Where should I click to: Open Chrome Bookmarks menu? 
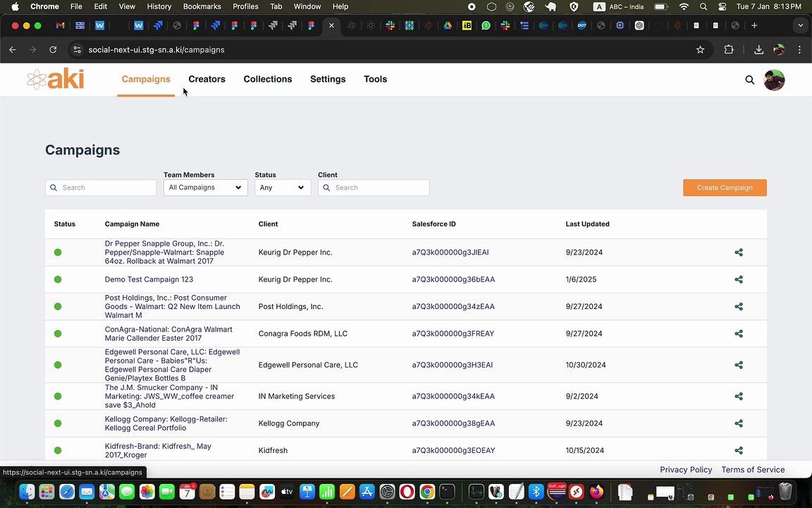pyautogui.click(x=202, y=7)
